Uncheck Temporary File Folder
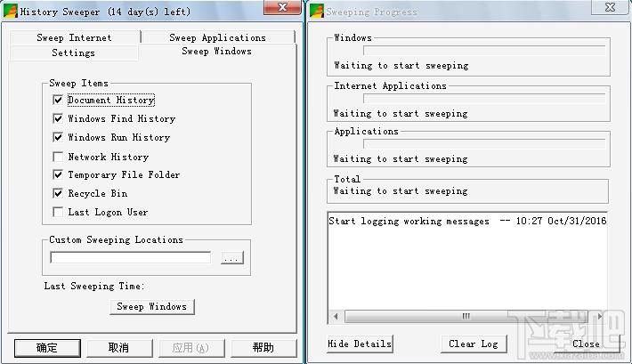Screen dimensions: 632x364 tap(58, 174)
